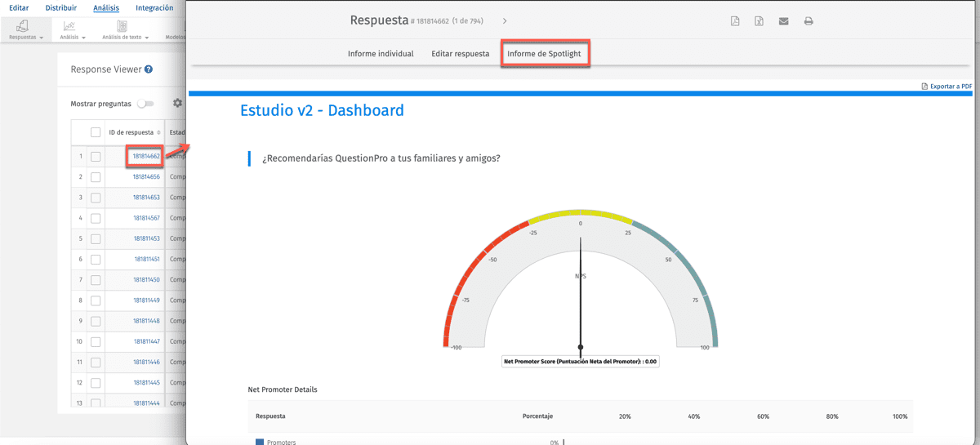Open response ID 181814653

pyautogui.click(x=146, y=198)
